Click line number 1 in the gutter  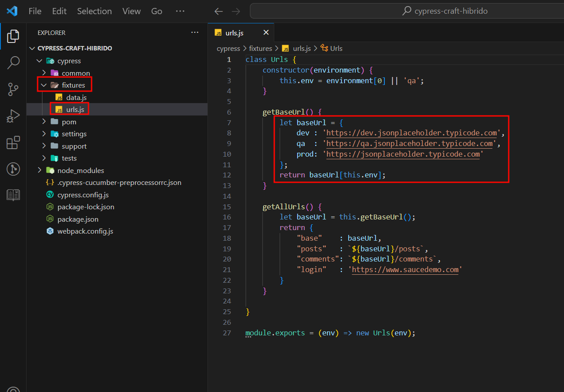pyautogui.click(x=229, y=59)
